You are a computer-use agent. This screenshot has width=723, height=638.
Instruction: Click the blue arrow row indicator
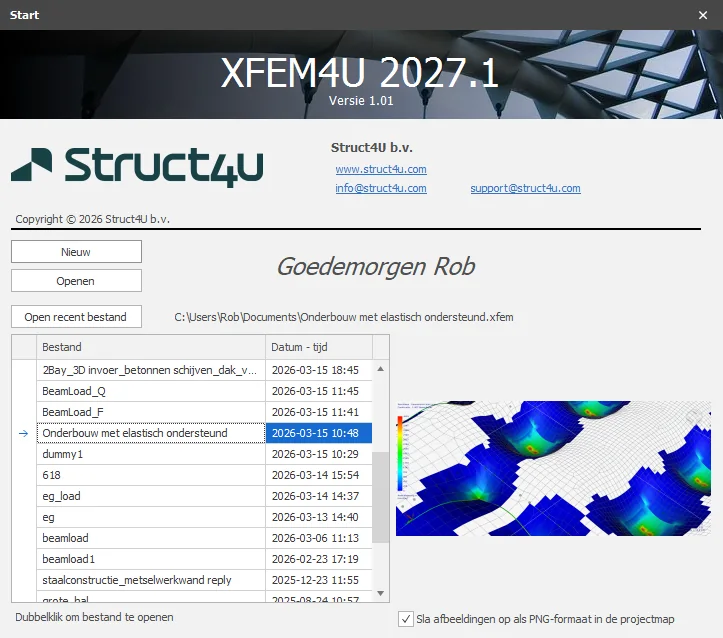[x=24, y=433]
